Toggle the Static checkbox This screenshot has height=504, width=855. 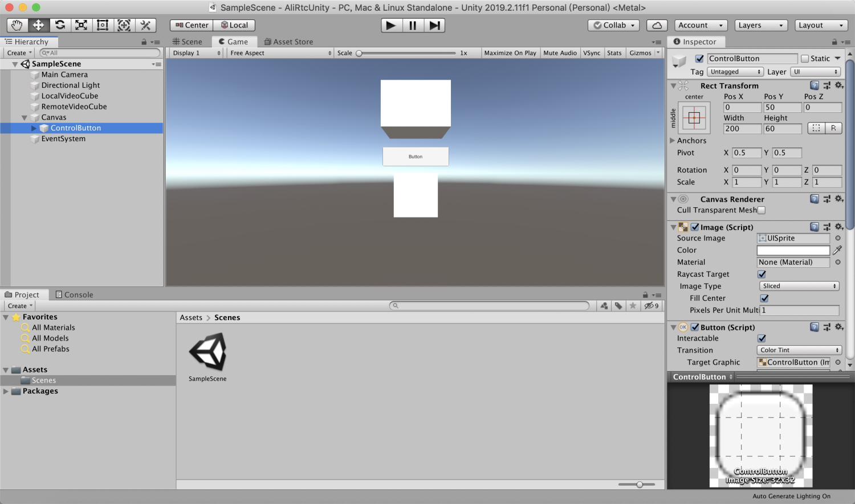pos(805,59)
